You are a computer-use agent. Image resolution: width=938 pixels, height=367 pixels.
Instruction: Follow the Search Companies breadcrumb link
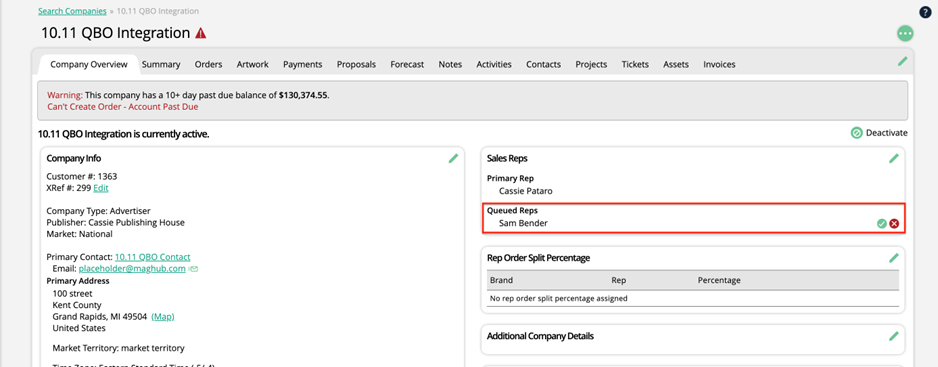click(72, 11)
